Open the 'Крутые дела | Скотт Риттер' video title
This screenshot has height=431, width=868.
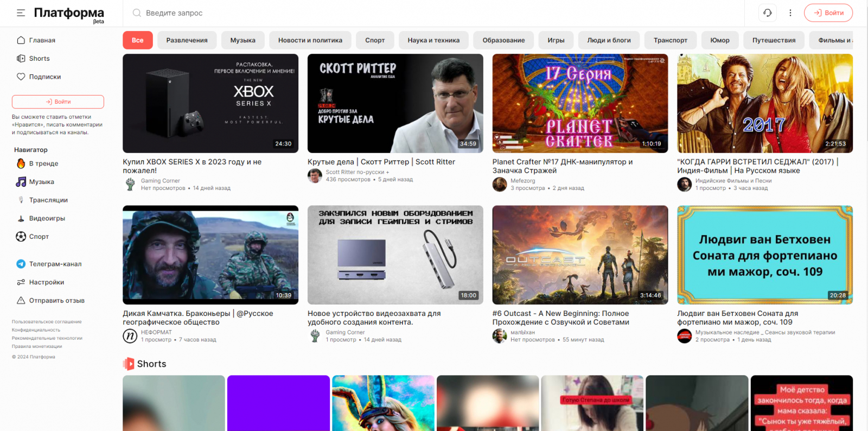click(x=381, y=162)
